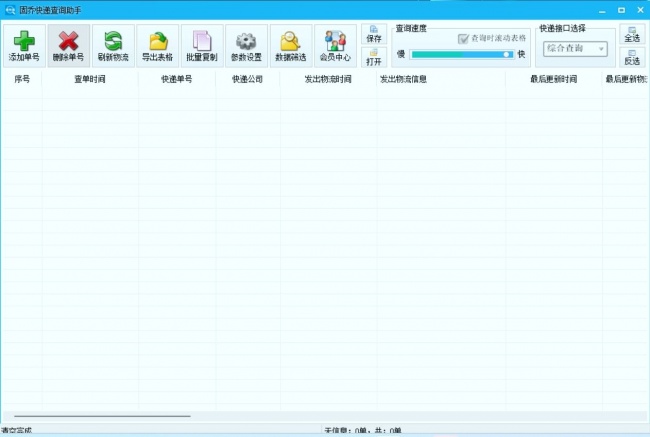Select all rows with 全选

point(632,34)
